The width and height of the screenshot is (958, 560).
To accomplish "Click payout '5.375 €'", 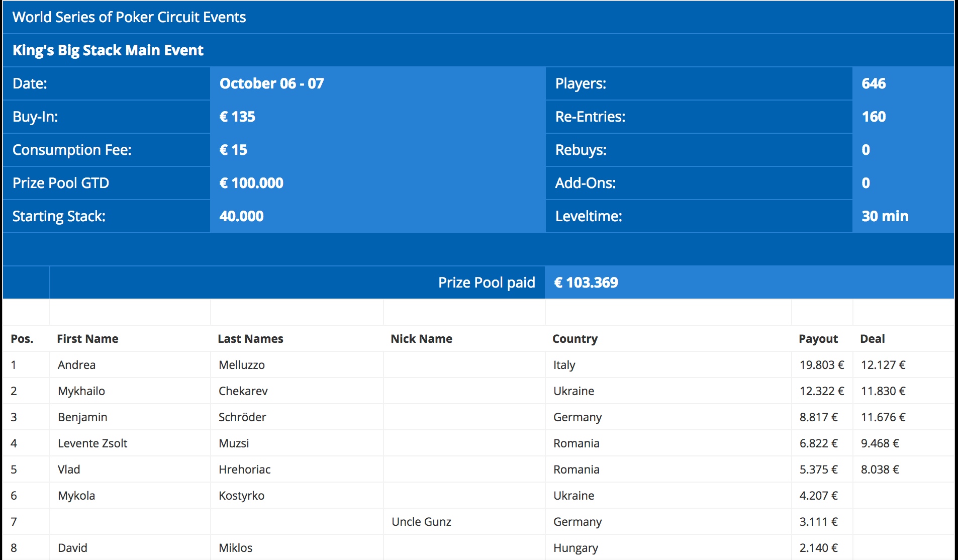I will coord(819,470).
